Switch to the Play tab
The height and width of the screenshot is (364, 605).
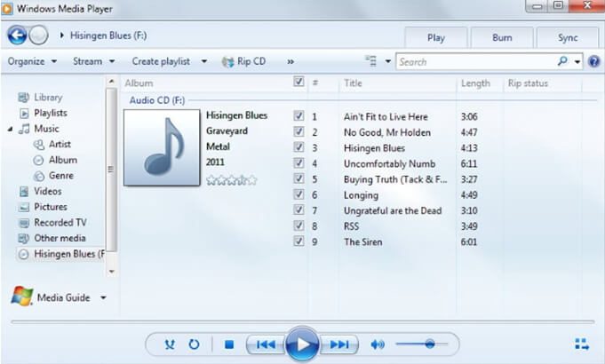[436, 38]
